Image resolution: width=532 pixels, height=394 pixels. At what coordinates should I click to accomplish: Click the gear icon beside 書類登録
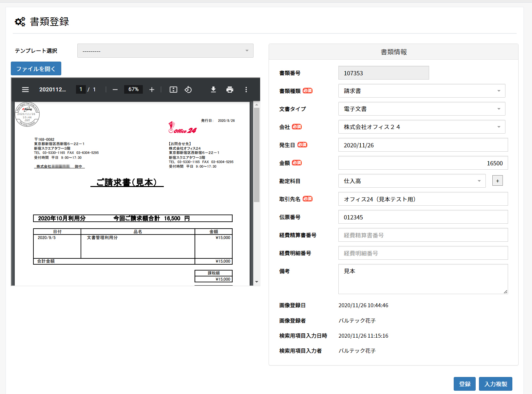tap(20, 22)
